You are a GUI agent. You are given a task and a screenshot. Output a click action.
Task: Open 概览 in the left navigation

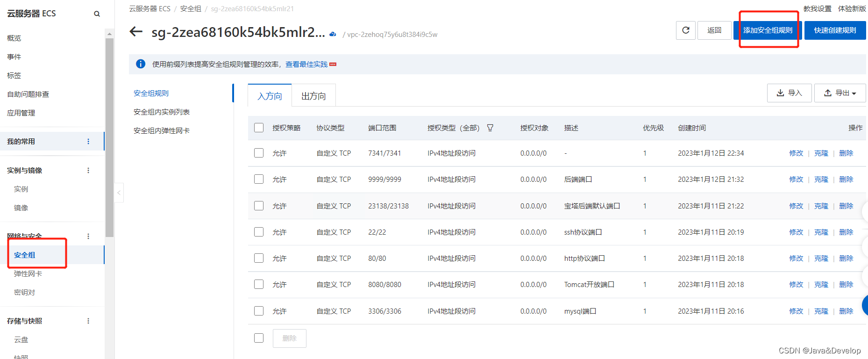click(x=14, y=38)
